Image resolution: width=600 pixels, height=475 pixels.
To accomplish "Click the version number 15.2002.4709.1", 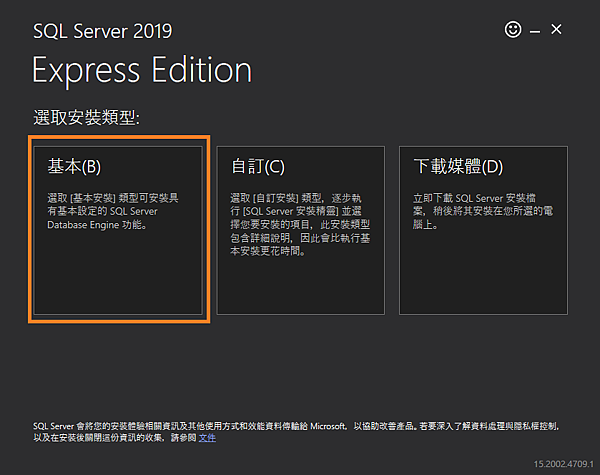I will 564,464.
